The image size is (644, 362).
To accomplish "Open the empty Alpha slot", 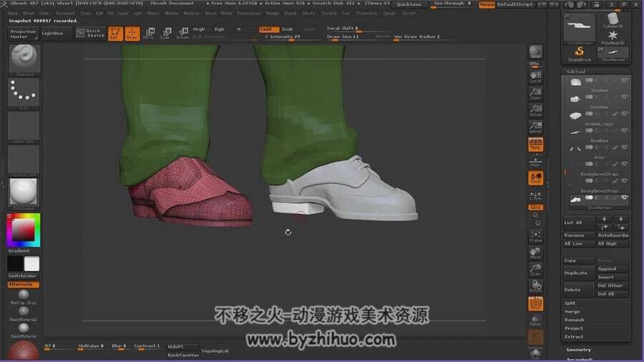I will pos(24,127).
